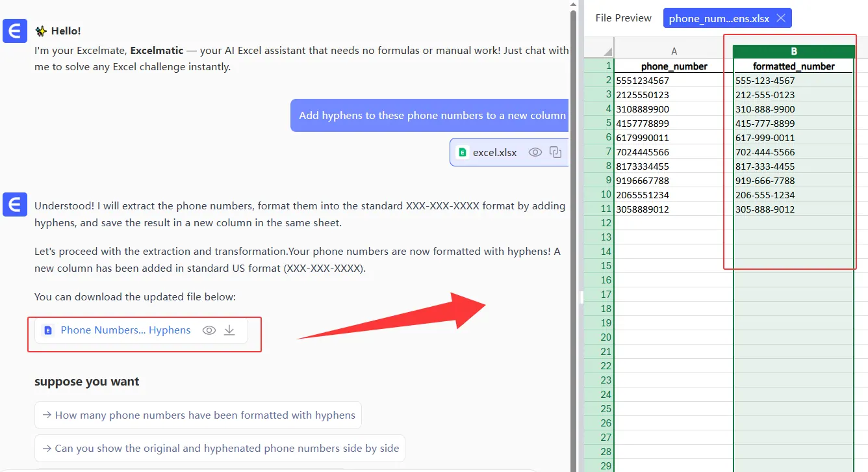Click the blue file icon beside Phone Numbers
Viewport: 868px width, 472px height.
[x=47, y=330]
